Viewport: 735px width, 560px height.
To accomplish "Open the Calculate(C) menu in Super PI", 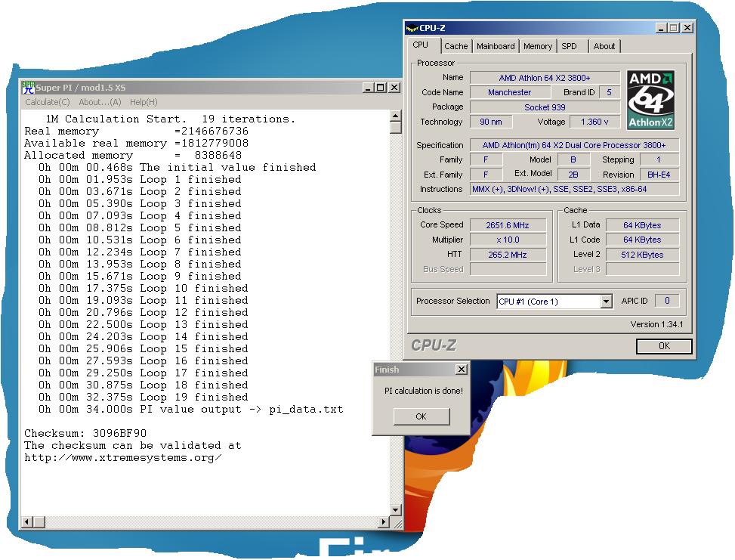I will pos(48,102).
